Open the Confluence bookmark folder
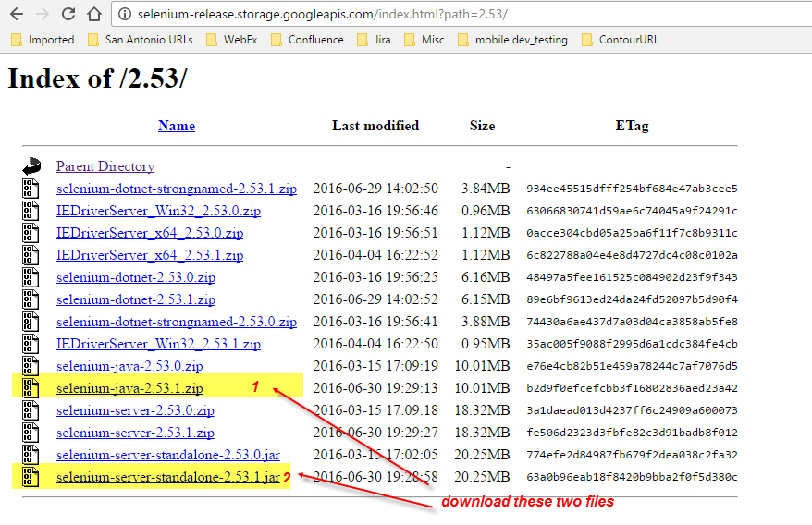Screen dimensions: 812x525 point(307,40)
